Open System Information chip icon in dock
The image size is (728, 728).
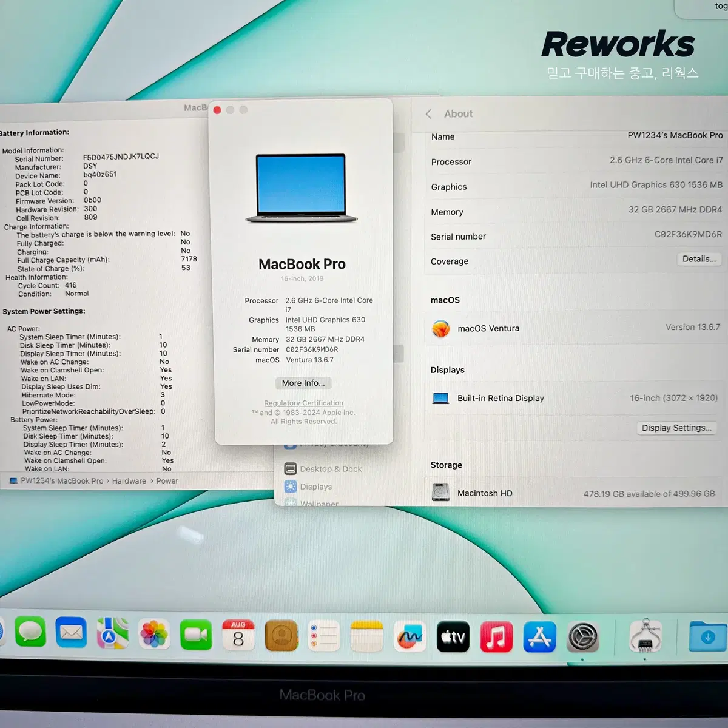point(645,636)
